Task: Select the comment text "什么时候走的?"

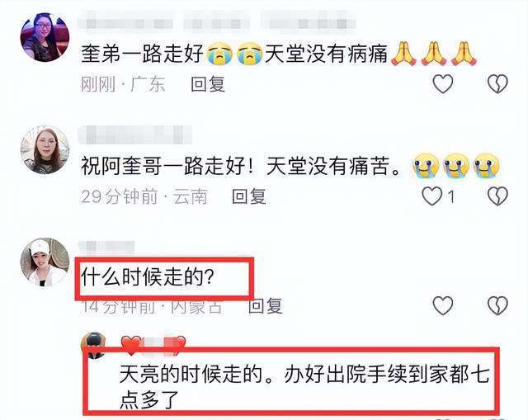Action: [148, 278]
